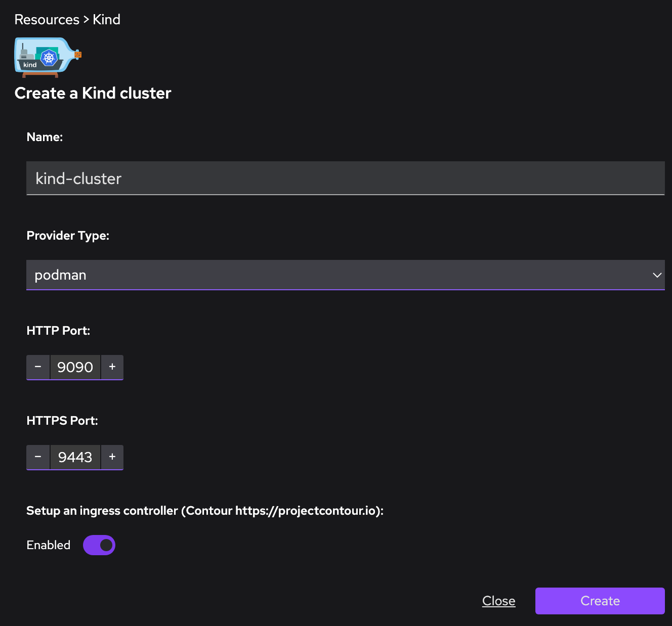
Task: Click the Create a Kind cluster heading
Action: point(93,93)
